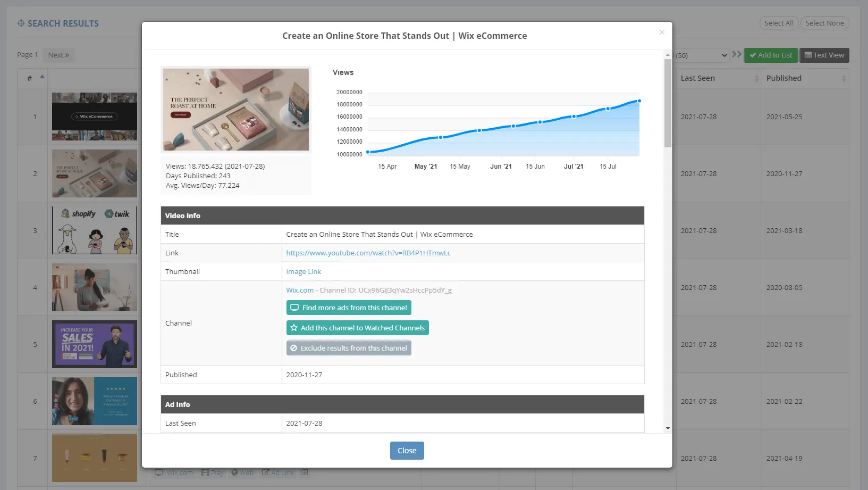Open the thumbnail Image Link
Screen dimensions: 868x490
[304, 271]
